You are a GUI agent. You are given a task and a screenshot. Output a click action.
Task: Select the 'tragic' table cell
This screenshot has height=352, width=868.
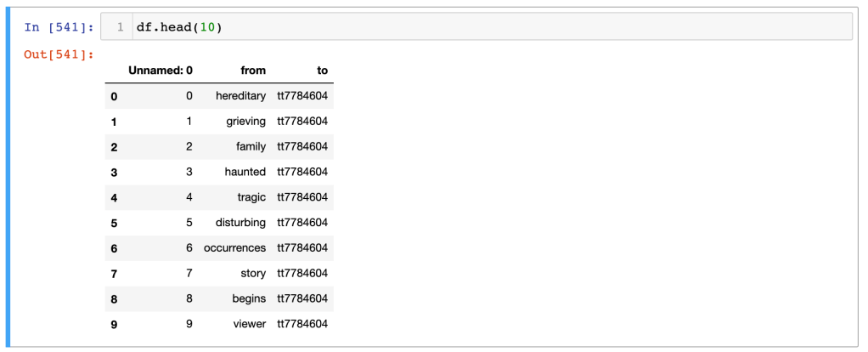pos(251,197)
